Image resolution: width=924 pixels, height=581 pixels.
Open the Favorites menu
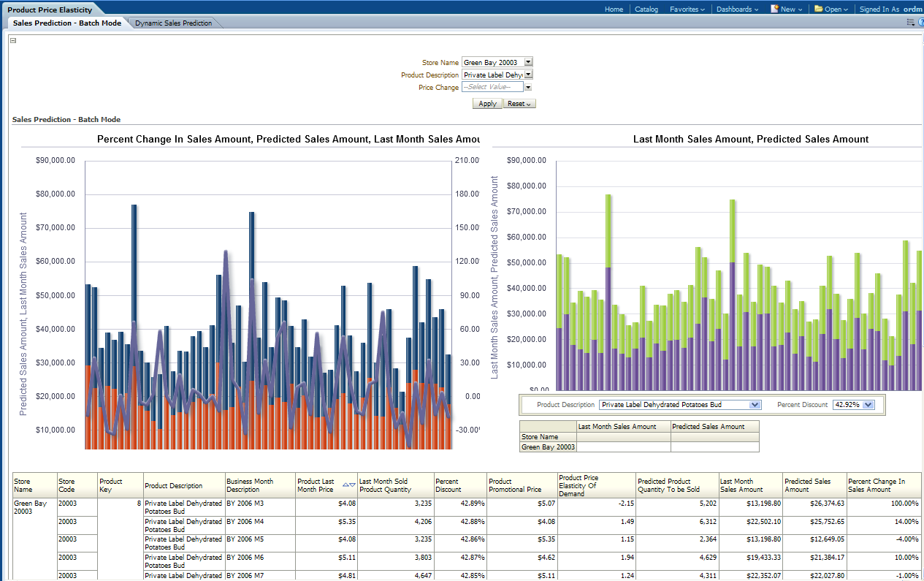(687, 10)
